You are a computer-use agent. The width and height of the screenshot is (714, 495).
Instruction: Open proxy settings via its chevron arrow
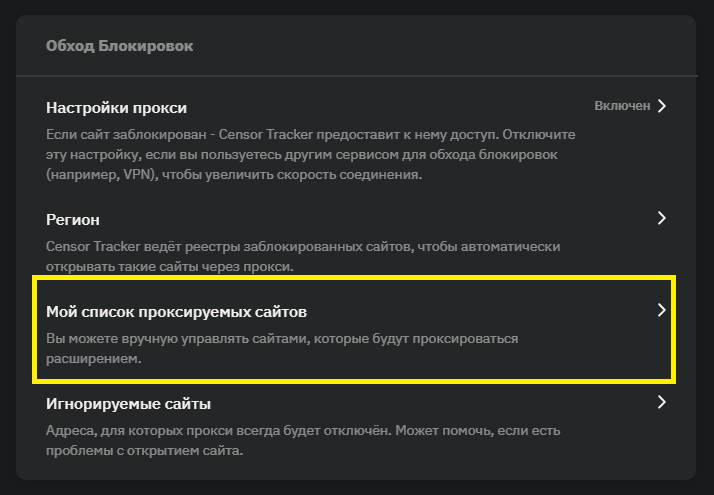pos(661,106)
